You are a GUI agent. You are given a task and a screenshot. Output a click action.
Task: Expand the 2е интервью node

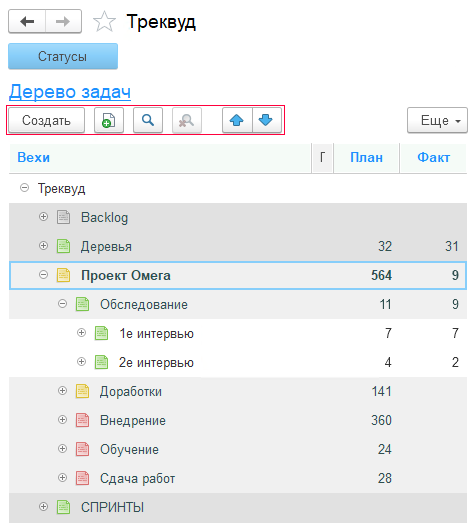[x=82, y=362]
